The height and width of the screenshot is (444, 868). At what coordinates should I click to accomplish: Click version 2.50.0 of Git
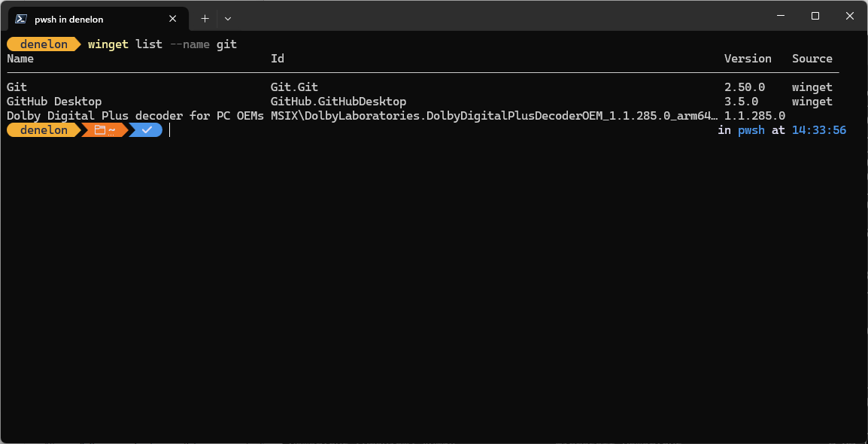point(745,87)
